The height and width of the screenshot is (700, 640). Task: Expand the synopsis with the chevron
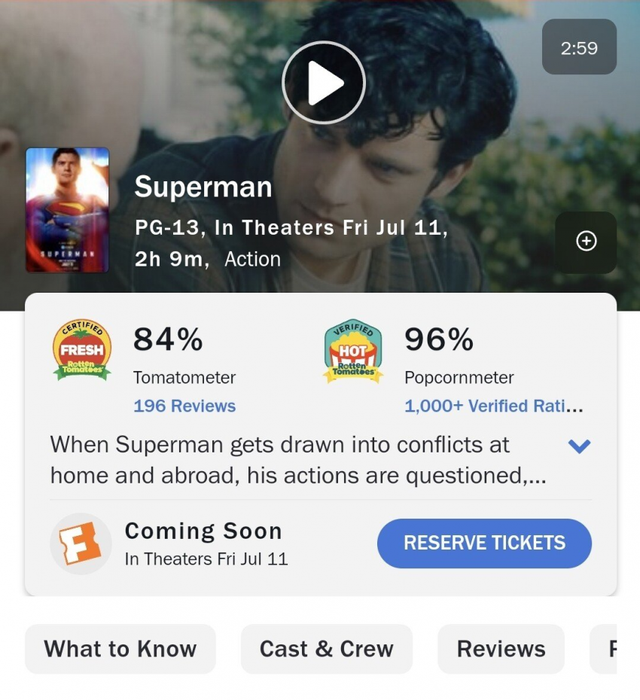click(x=579, y=446)
